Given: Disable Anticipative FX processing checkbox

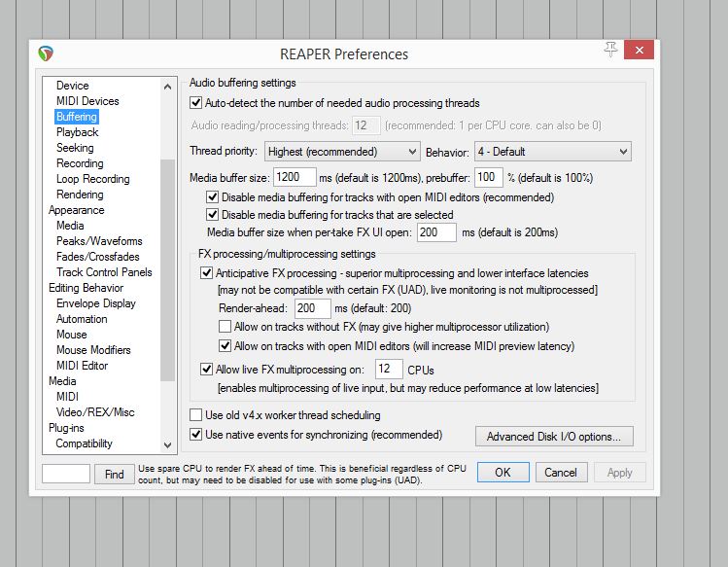Looking at the screenshot, I should click(206, 273).
